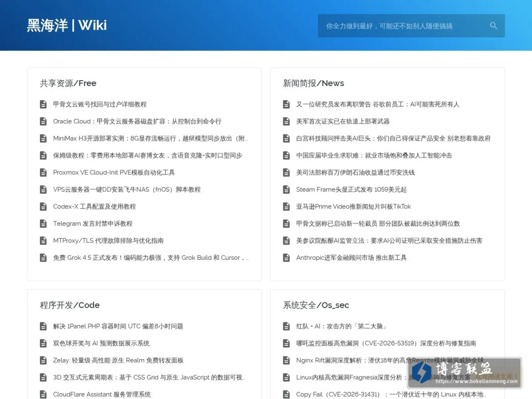This screenshot has height=399, width=532.
Task: Click document icon beside Steam Frame头显正式发布
Action: pos(286,189)
